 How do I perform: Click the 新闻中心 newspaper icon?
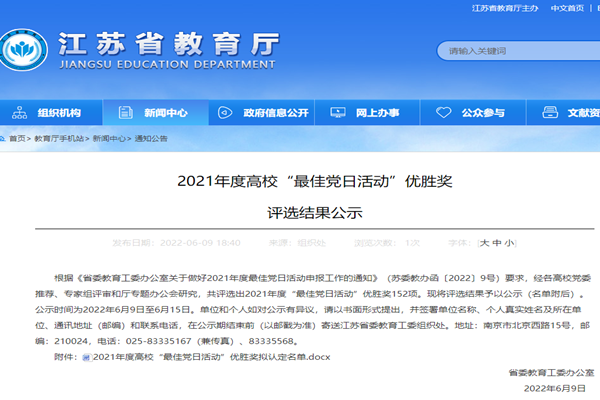click(123, 113)
